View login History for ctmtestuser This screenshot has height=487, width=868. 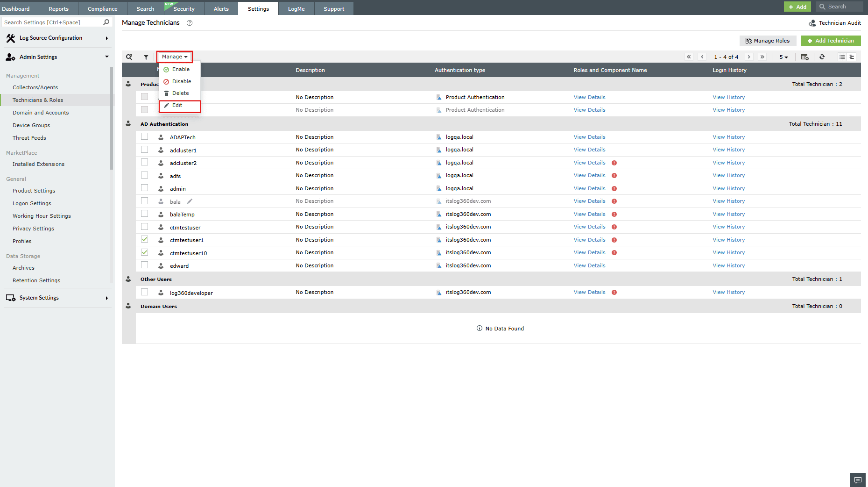(728, 227)
